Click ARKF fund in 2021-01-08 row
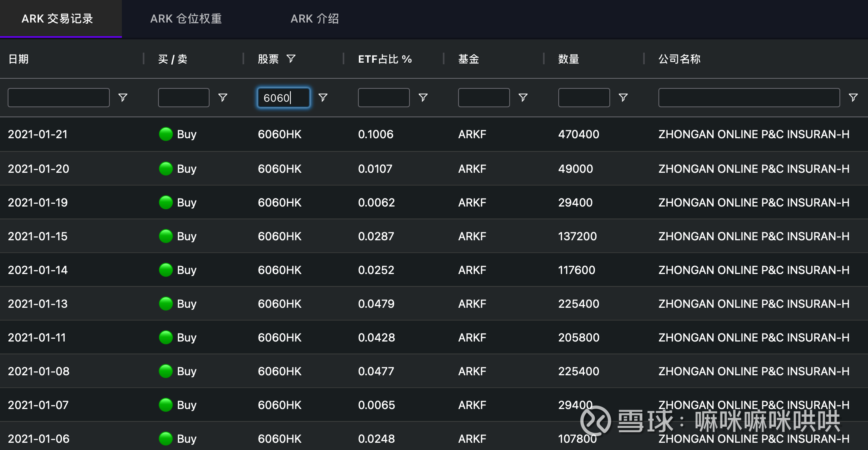 472,371
